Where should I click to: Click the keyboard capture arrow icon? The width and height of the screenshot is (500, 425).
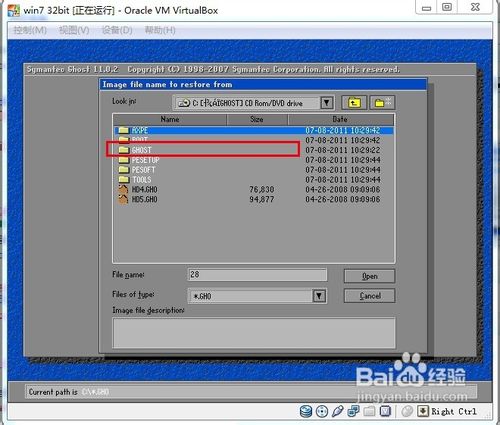click(x=423, y=411)
